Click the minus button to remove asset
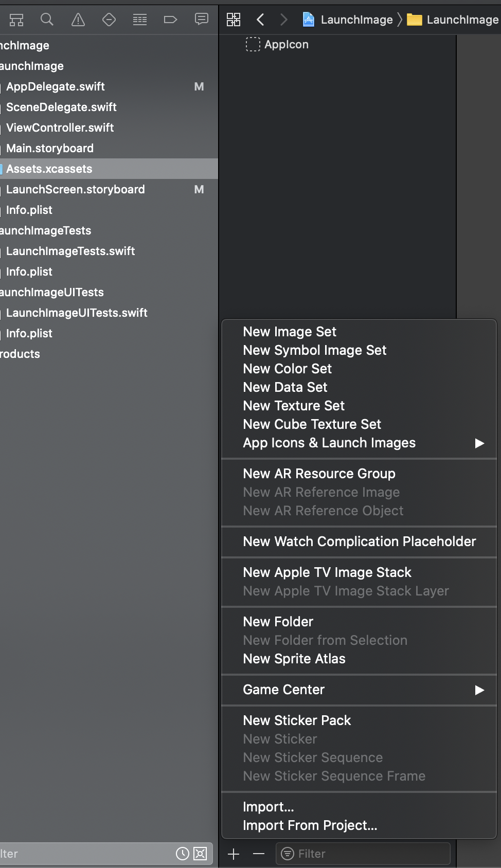The image size is (501, 868). [x=259, y=854]
